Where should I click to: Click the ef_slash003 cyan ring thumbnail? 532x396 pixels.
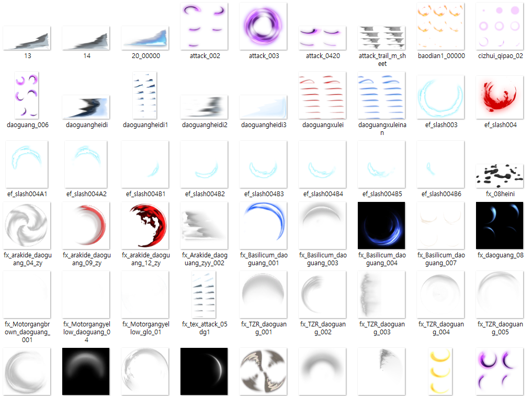(440, 97)
